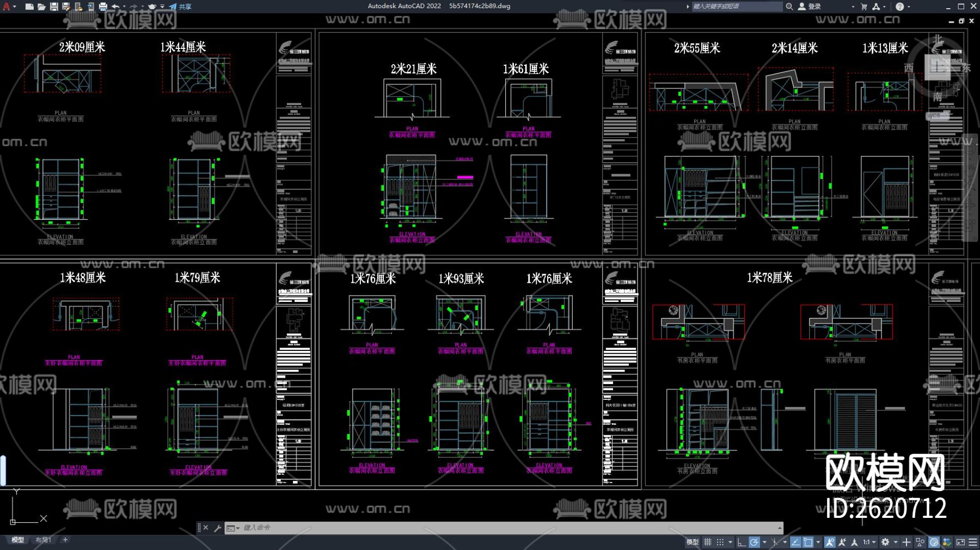Viewport: 980px width, 550px height.
Task: Expand the Quick Access Toolbar customize arrow
Action: 162,7
